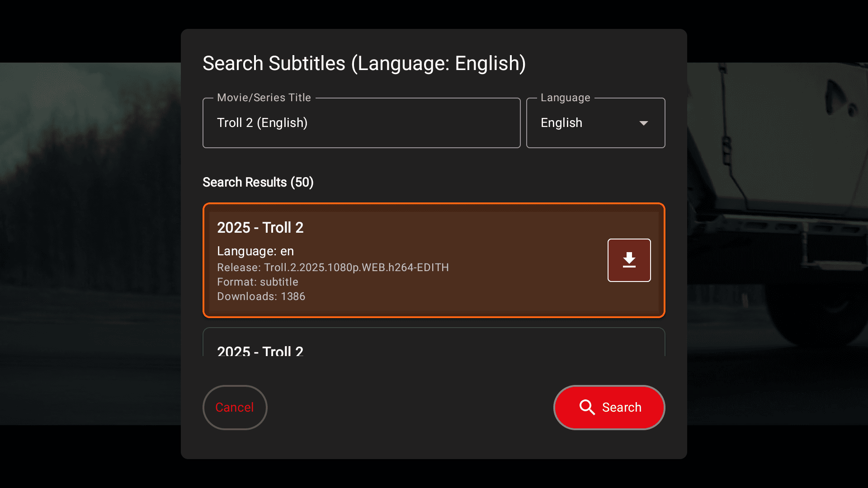Screen dimensions: 868x488
Task: Click the Search Results (50) heading
Action: point(258,182)
